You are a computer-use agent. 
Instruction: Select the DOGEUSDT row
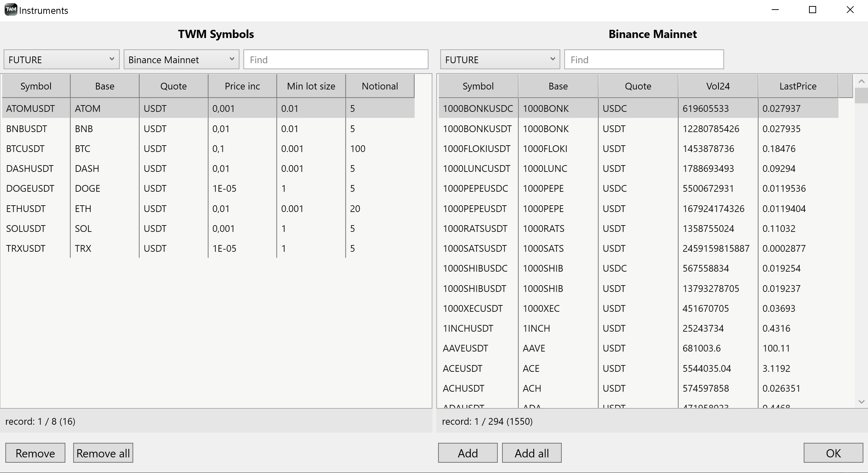tap(208, 188)
